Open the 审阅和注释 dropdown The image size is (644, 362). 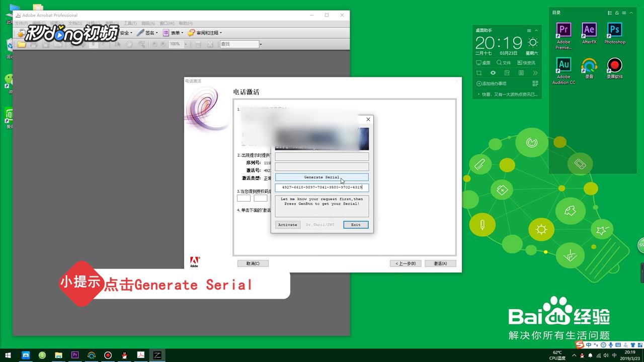tap(205, 33)
